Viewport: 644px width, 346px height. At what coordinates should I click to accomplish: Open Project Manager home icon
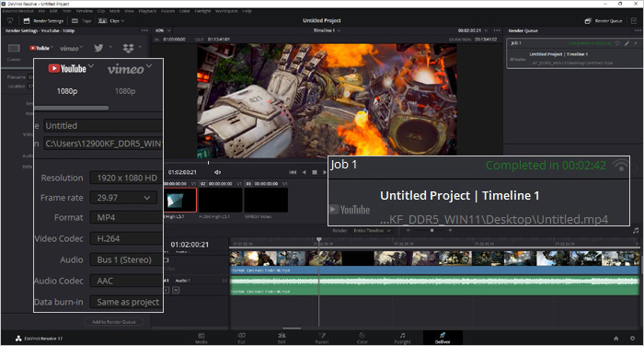tap(616, 339)
